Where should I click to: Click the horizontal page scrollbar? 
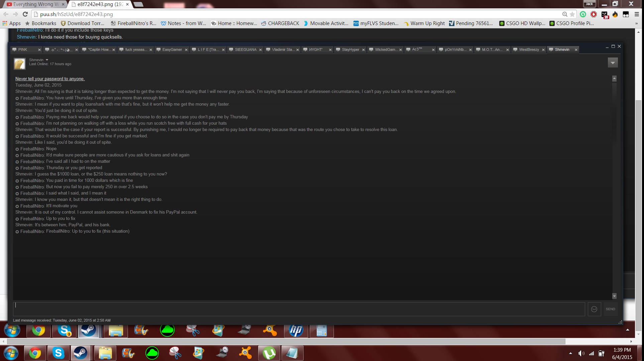pos(286,341)
